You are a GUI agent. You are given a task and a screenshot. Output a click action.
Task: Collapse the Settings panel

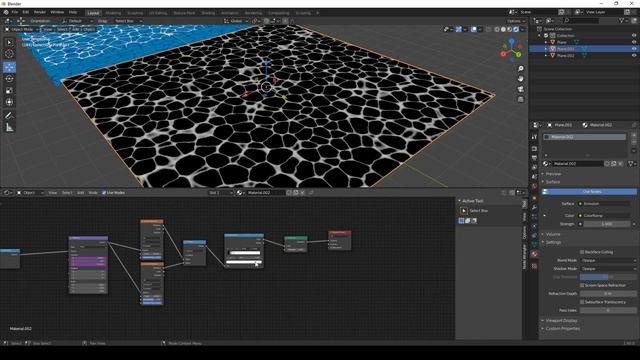click(553, 242)
